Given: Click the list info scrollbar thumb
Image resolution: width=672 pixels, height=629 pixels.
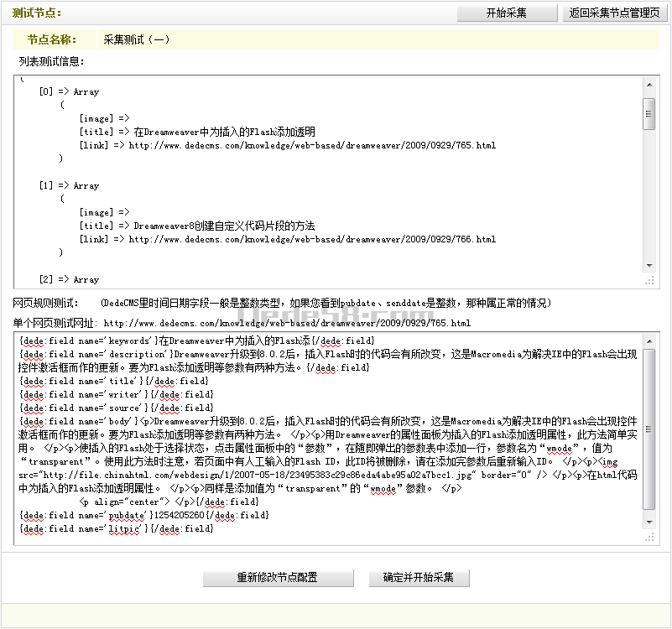Looking at the screenshot, I should tap(649, 113).
